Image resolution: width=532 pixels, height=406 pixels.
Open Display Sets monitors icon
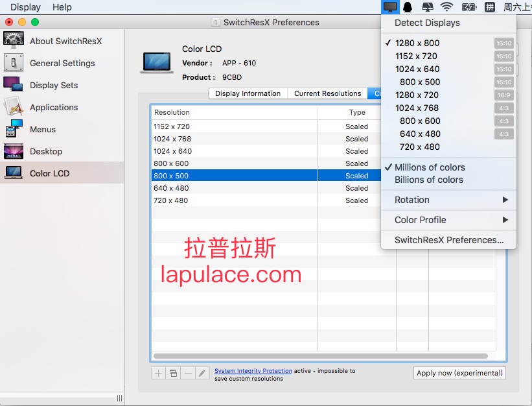point(13,84)
